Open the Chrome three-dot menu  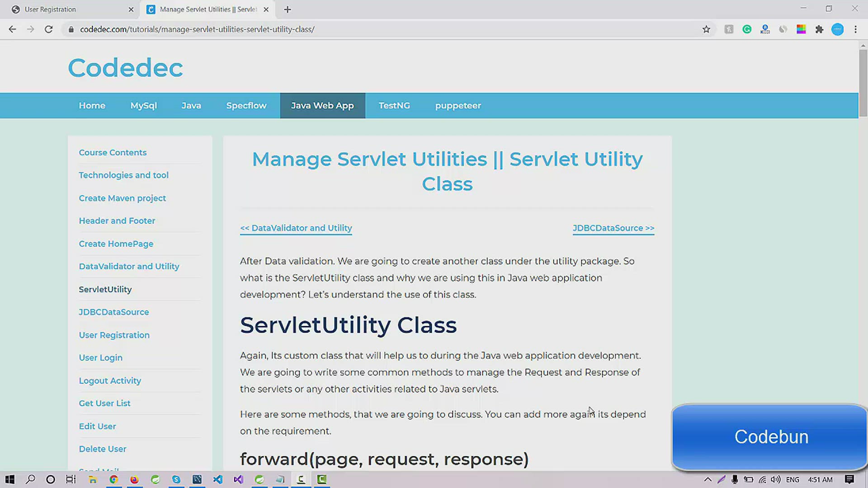pyautogui.click(x=855, y=29)
